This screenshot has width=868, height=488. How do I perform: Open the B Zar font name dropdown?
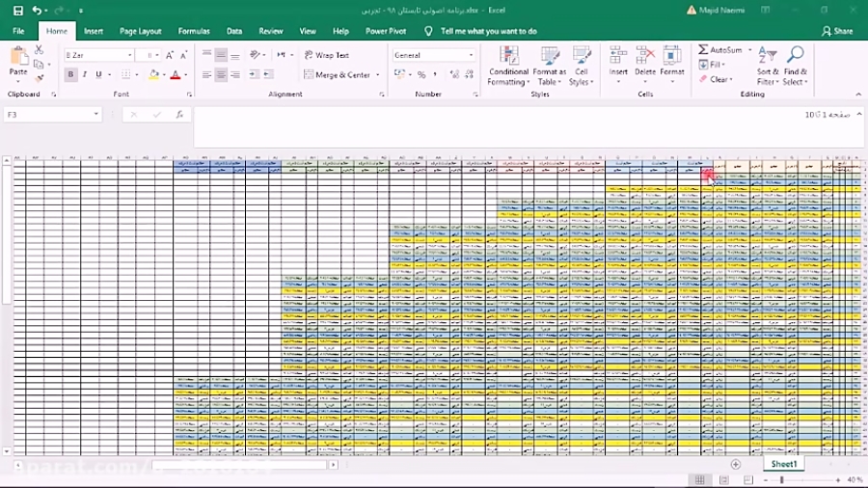pos(129,55)
